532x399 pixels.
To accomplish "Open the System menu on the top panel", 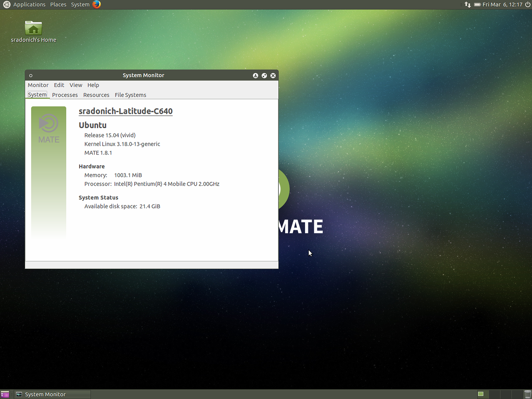I will [x=80, y=4].
